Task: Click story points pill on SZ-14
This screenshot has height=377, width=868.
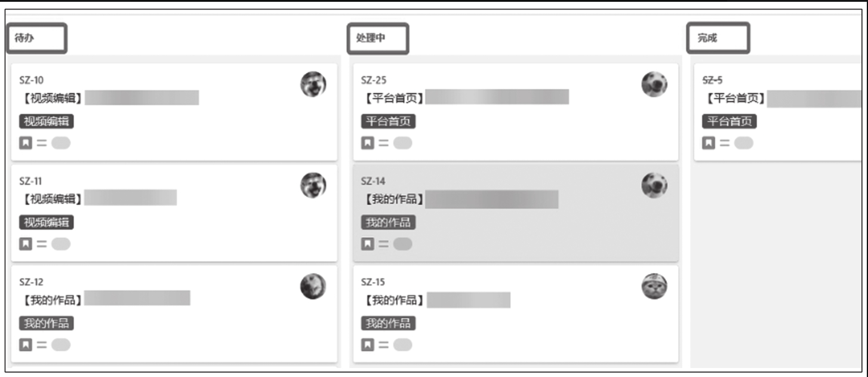Action: point(403,244)
